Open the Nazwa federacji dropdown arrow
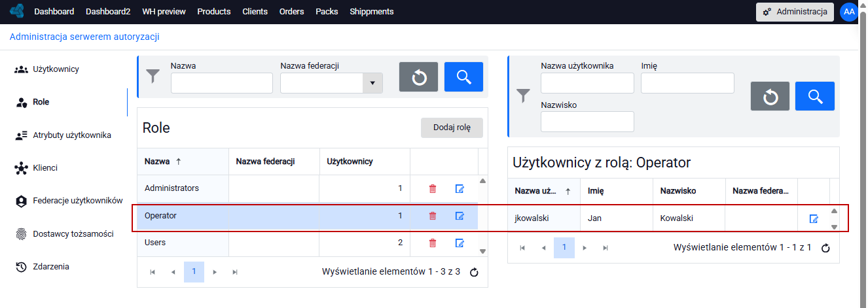 [372, 83]
